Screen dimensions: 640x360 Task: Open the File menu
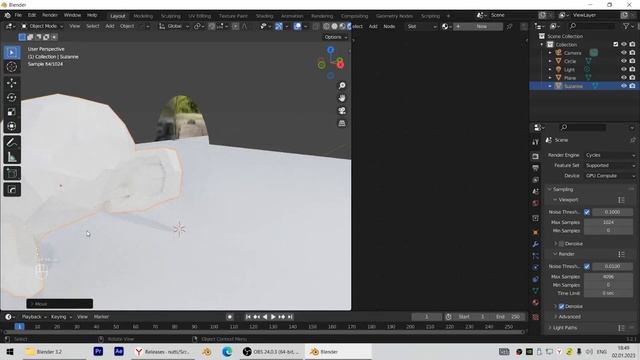point(18,15)
